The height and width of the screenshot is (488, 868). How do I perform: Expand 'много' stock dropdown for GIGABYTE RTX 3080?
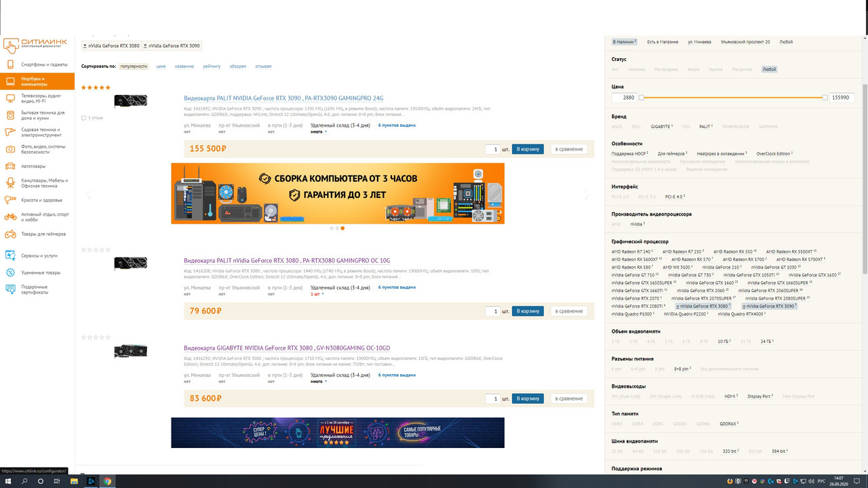(x=319, y=382)
